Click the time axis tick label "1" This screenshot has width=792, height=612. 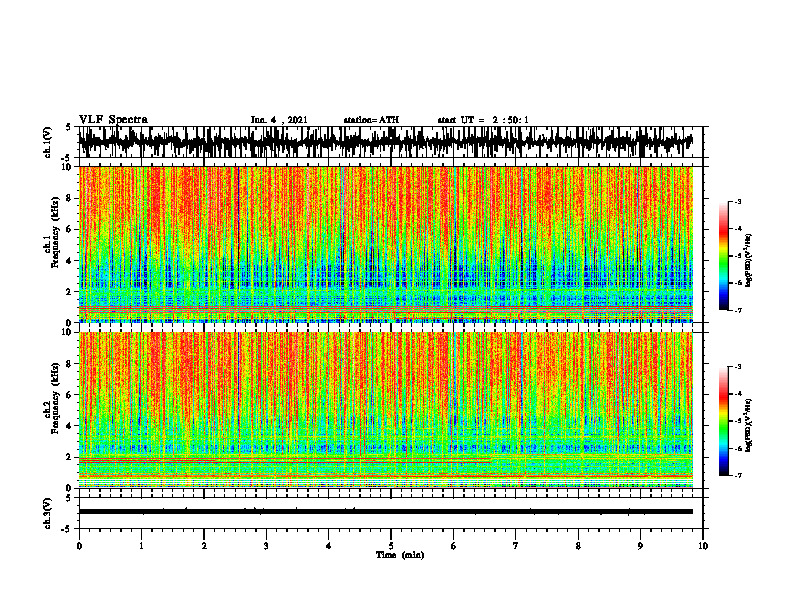coord(141,546)
